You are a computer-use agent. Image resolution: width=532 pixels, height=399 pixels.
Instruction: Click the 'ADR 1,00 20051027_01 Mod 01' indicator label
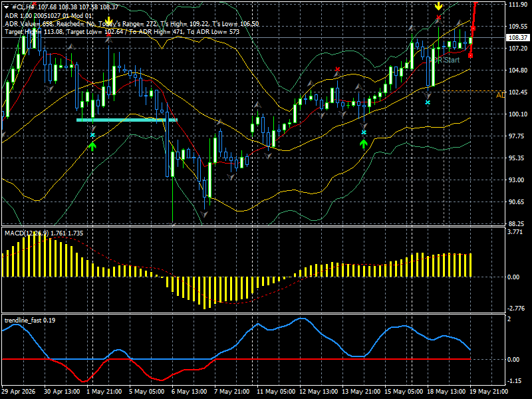coord(48,15)
